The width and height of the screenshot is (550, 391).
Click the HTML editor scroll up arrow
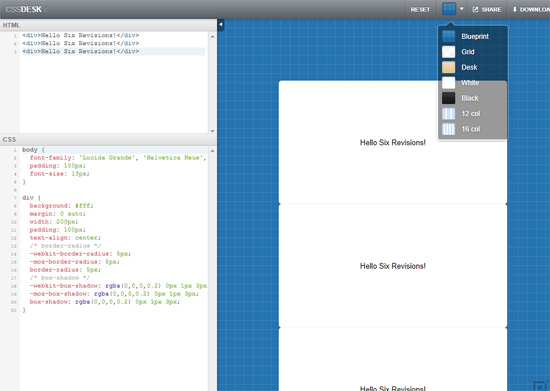pos(212,36)
